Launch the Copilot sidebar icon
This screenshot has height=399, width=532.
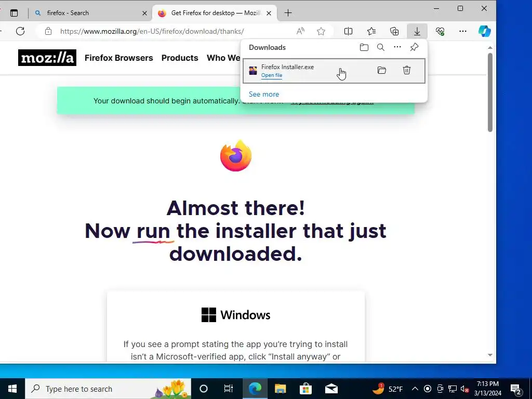point(485,31)
